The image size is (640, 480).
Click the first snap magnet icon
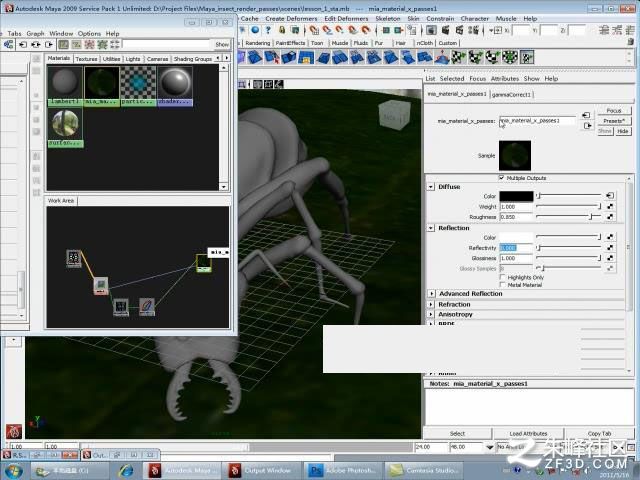[x=313, y=30]
